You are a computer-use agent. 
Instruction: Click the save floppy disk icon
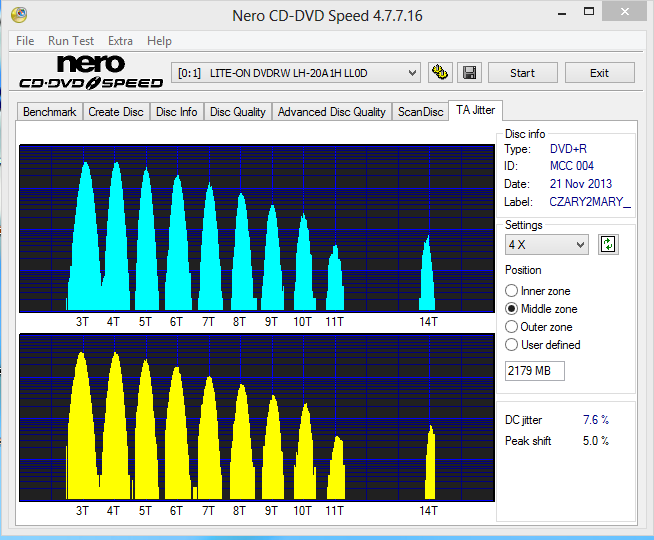pos(469,73)
